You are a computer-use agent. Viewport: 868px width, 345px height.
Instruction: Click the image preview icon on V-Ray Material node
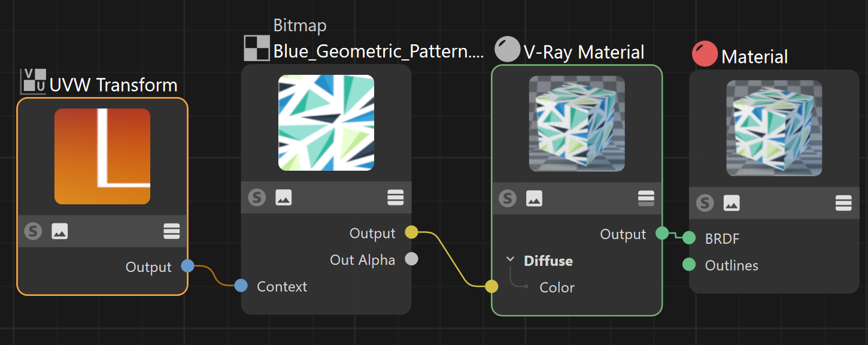(x=535, y=198)
